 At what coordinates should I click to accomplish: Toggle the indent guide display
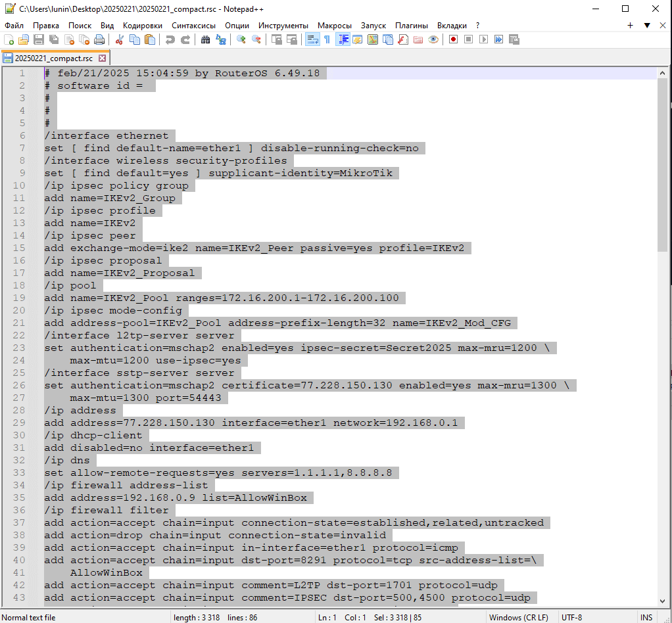coord(343,40)
